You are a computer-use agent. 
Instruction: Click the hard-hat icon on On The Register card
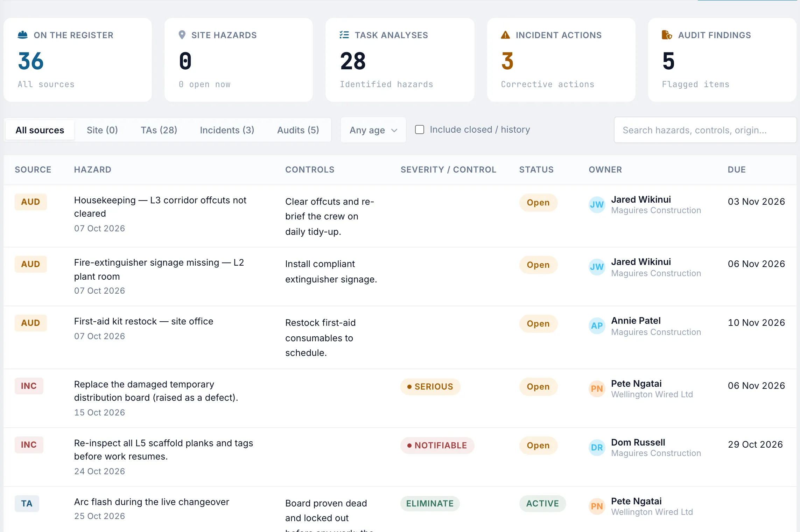pyautogui.click(x=23, y=35)
